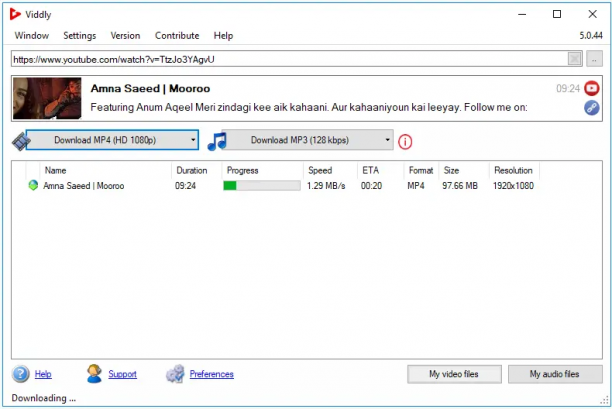
Task: Open the Support link
Action: tap(123, 374)
